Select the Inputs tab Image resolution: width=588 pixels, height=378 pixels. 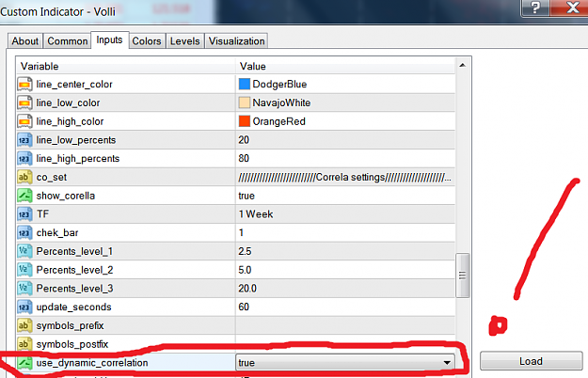point(109,39)
